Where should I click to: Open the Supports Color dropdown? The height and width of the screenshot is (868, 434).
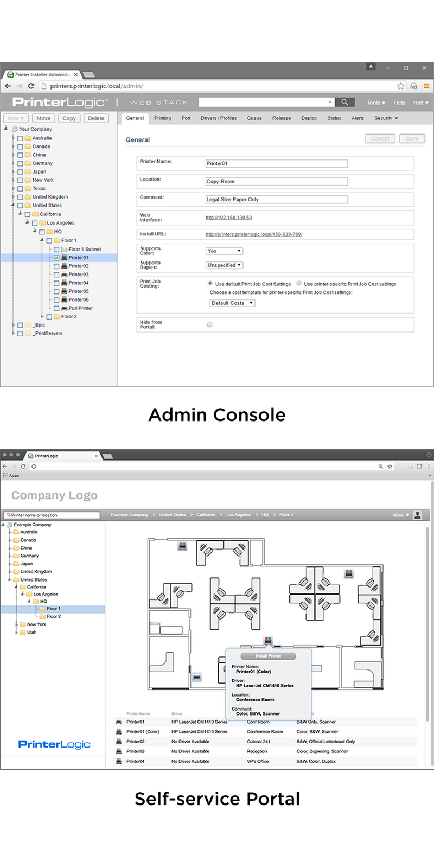224,251
